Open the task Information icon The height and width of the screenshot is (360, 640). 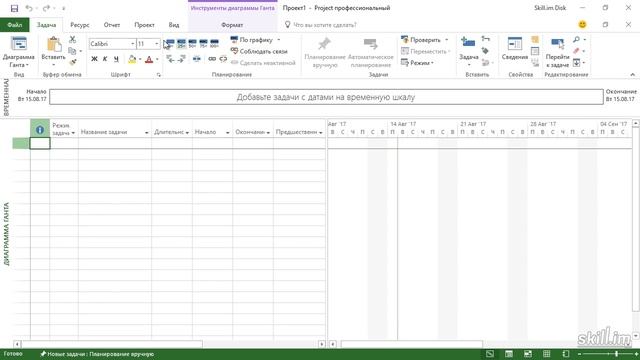pos(515,44)
